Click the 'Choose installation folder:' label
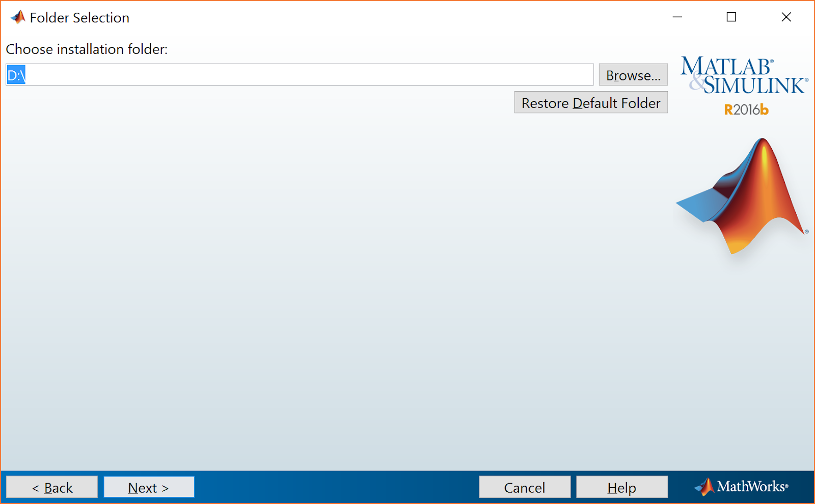This screenshot has height=504, width=815. tap(87, 49)
